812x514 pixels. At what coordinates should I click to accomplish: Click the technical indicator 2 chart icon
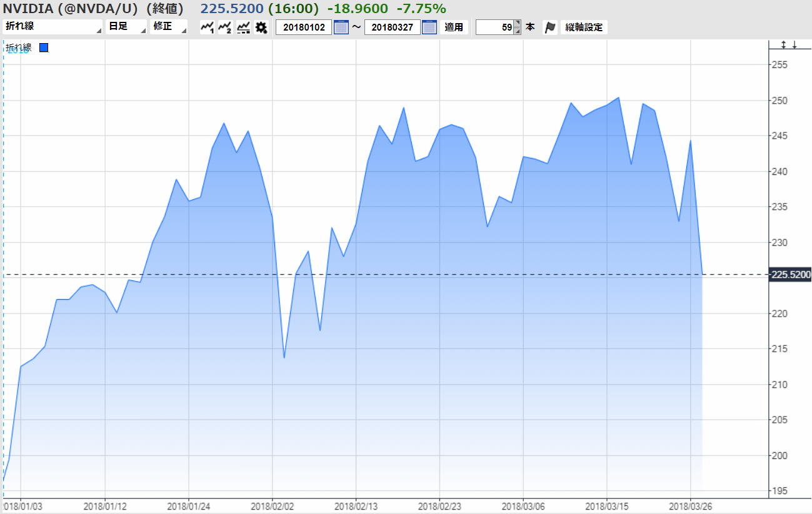tap(225, 27)
